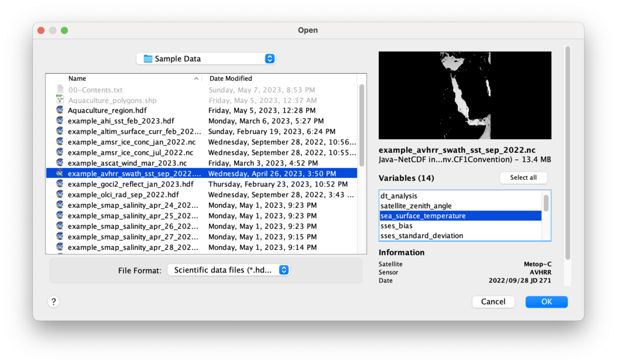Click the SST preview thumbnail image
This screenshot has height=364, width=617.
(465, 94)
